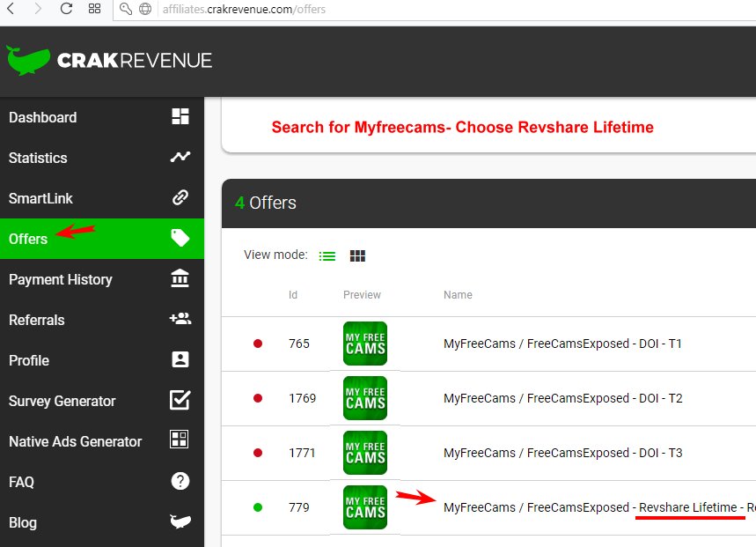Screen dimensions: 756x547
Task: Click MyFreeCams preview thumbnail for offer 779
Action: 365,507
